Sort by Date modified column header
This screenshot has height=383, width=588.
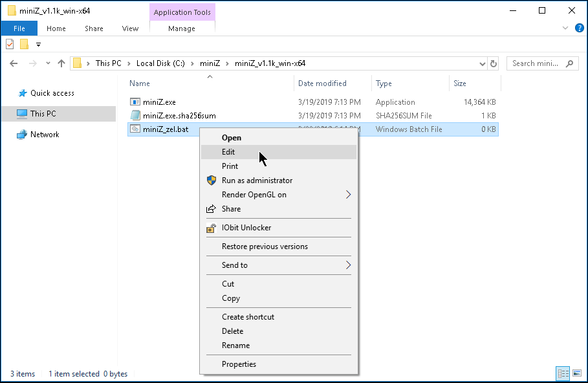pyautogui.click(x=322, y=83)
